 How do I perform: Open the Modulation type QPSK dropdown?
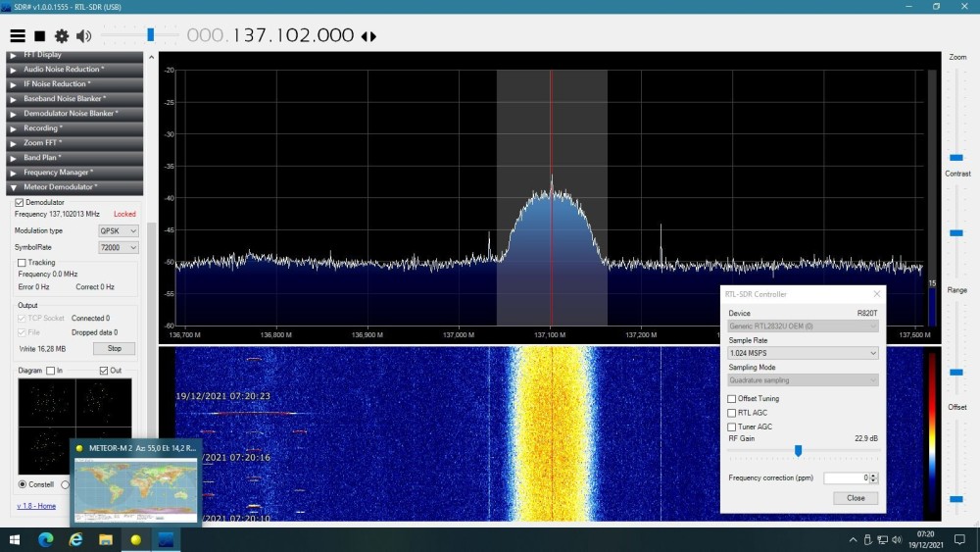119,230
